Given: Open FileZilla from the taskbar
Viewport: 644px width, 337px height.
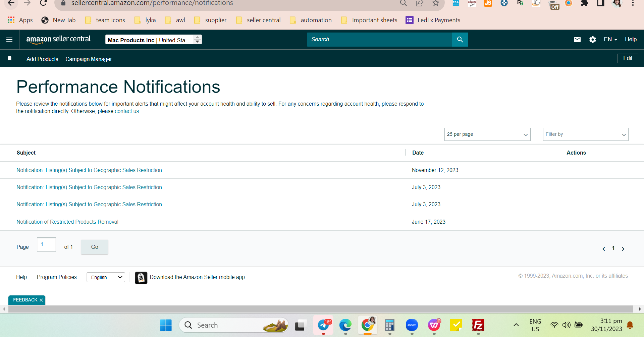Looking at the screenshot, I should pos(478,325).
